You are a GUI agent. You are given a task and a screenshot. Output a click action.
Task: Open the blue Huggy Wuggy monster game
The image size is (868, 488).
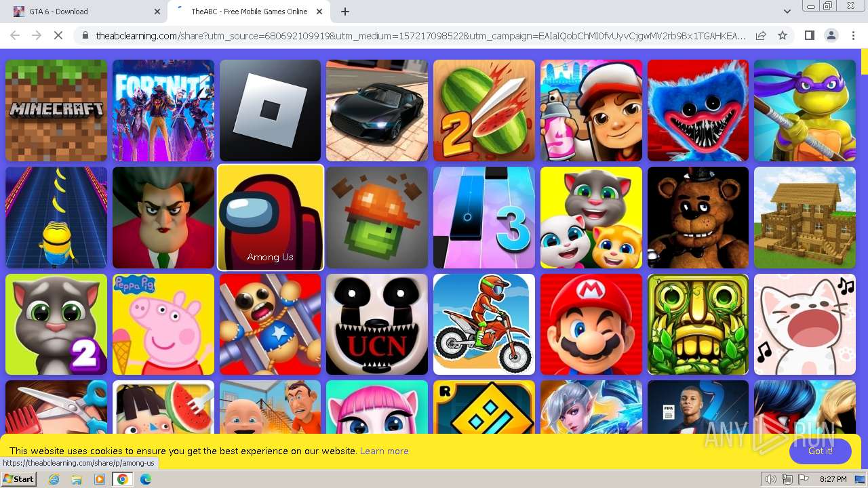(x=698, y=110)
